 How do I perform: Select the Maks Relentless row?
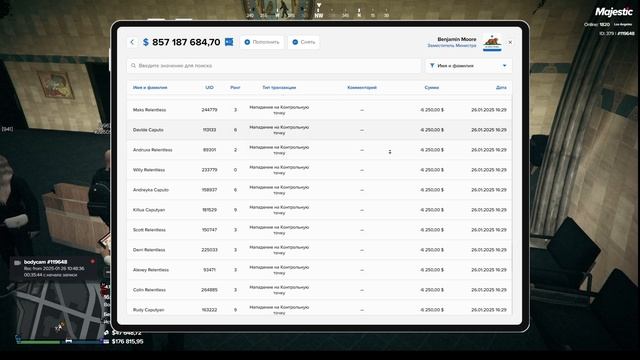click(x=319, y=110)
